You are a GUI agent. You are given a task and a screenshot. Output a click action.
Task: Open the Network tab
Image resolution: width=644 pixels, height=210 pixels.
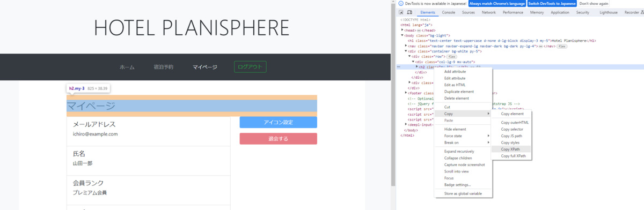coord(489,12)
